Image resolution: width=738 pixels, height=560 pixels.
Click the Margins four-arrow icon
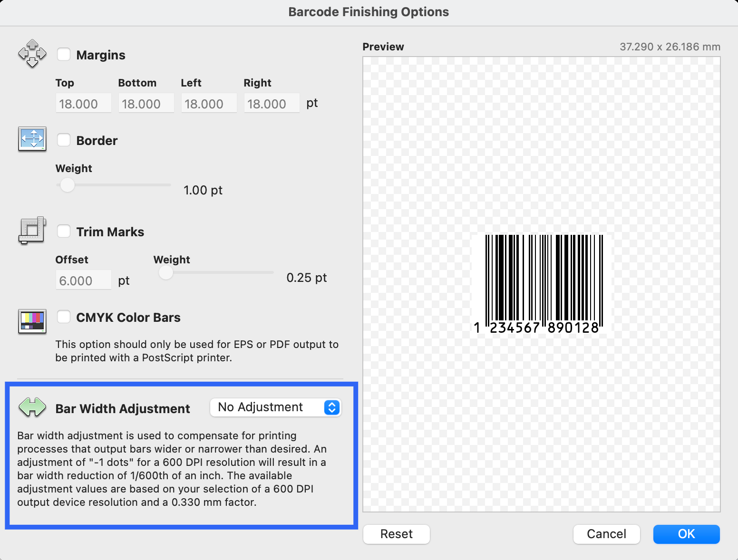pyautogui.click(x=32, y=53)
